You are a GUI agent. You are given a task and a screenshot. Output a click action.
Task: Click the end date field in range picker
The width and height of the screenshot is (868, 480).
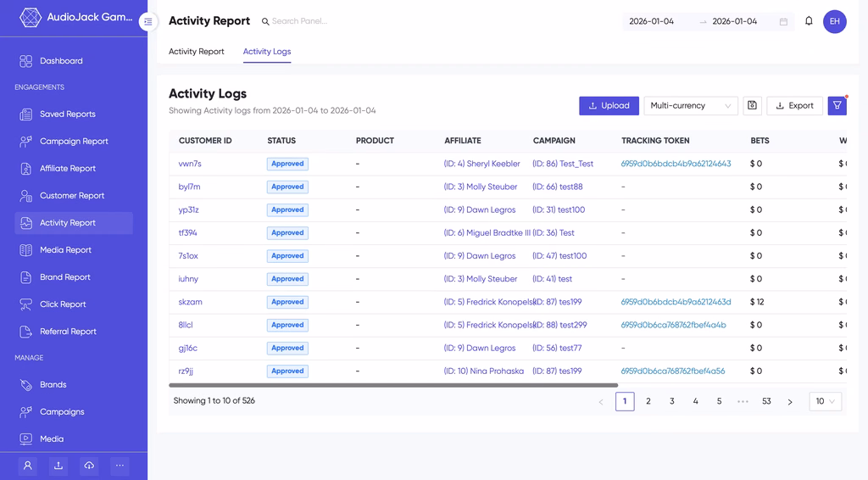pyautogui.click(x=735, y=21)
